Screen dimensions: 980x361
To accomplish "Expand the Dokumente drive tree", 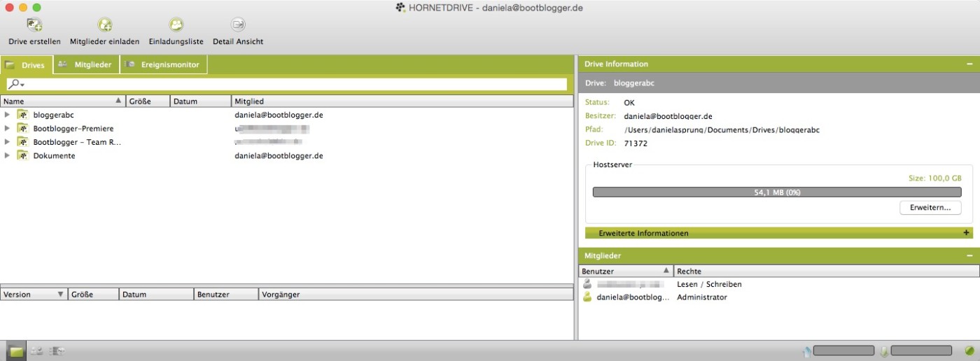I will point(7,155).
